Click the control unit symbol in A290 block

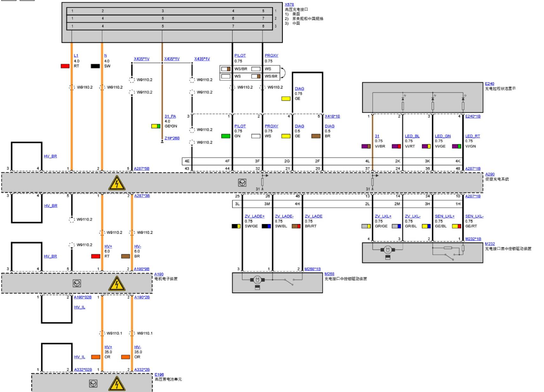coord(242,183)
